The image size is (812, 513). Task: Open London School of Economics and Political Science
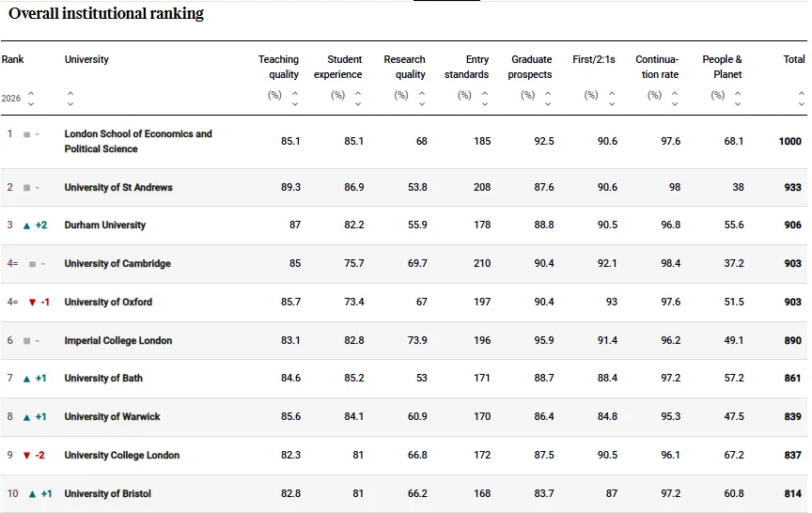click(x=138, y=141)
